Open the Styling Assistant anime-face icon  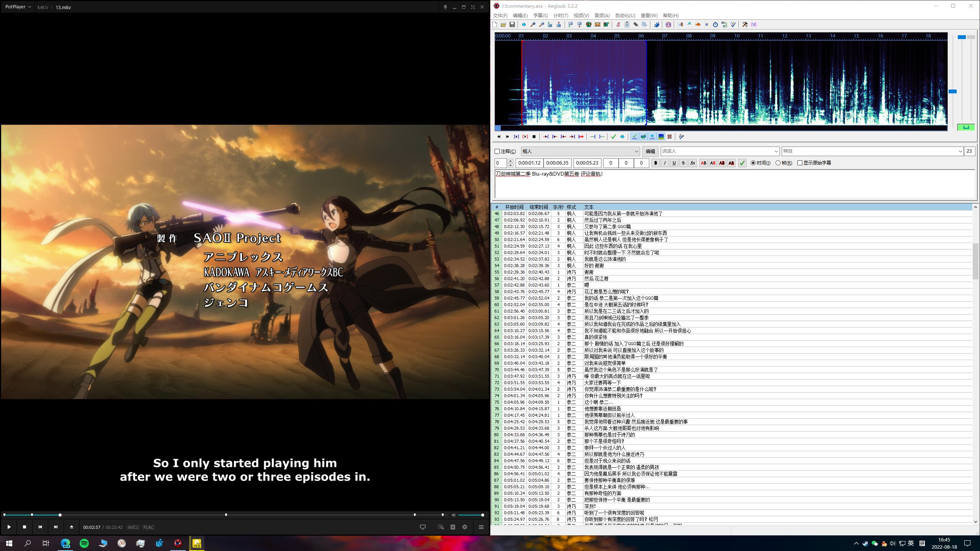[x=668, y=24]
